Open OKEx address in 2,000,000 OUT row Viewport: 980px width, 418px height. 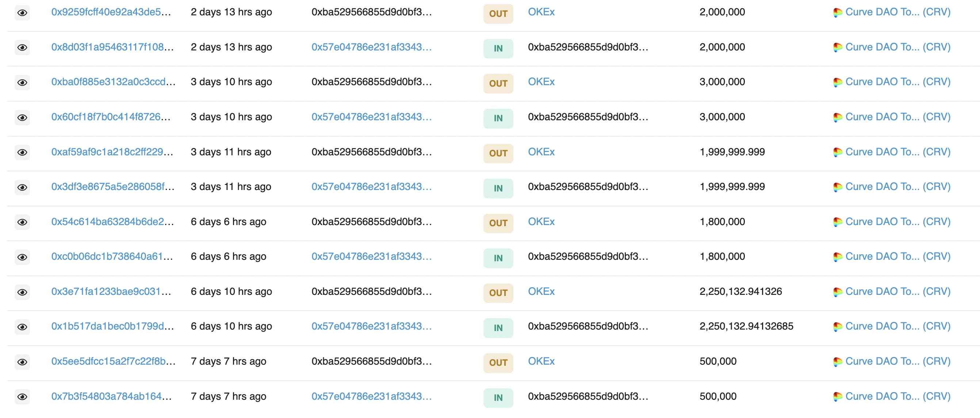coord(541,12)
